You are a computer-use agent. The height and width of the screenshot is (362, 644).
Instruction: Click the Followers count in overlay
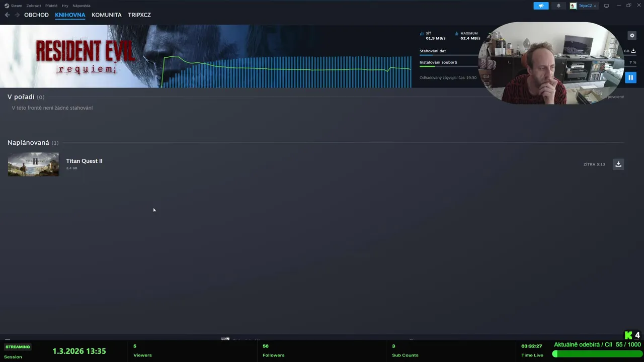pos(266,346)
